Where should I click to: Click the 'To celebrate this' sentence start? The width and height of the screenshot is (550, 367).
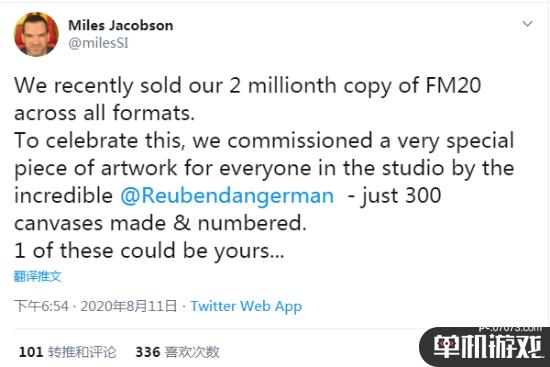(99, 141)
